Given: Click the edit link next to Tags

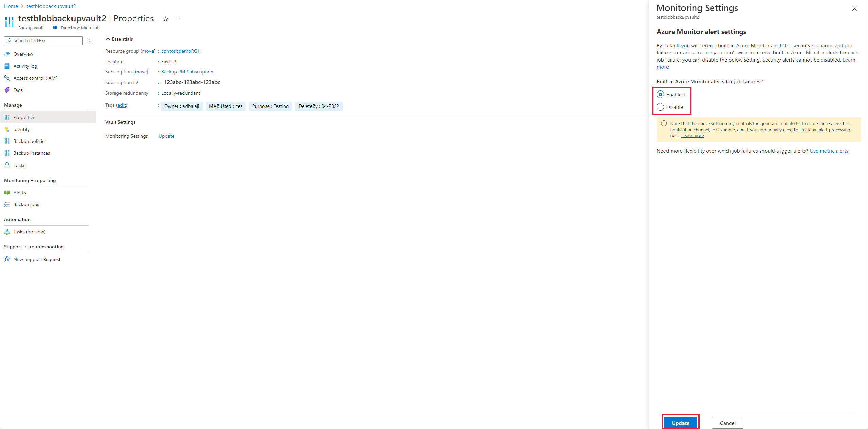Looking at the screenshot, I should (x=122, y=106).
